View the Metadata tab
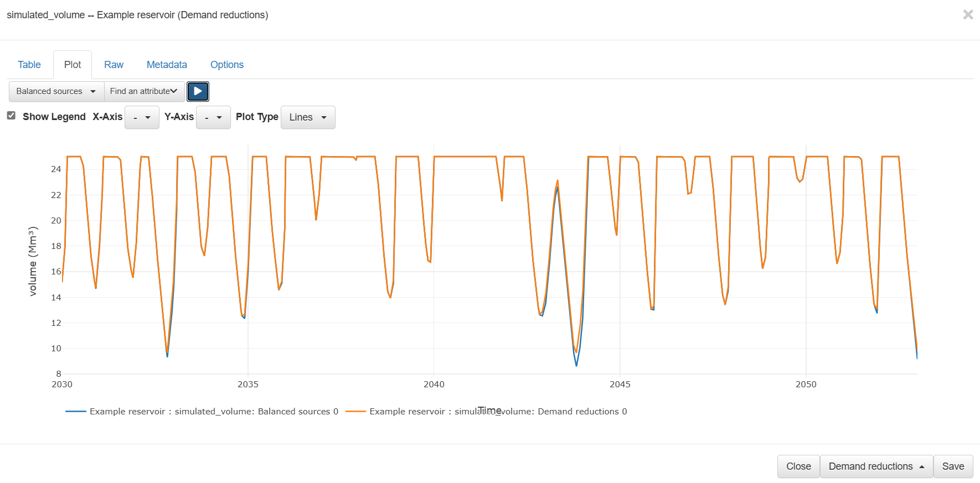The width and height of the screenshot is (980, 483). (x=167, y=65)
